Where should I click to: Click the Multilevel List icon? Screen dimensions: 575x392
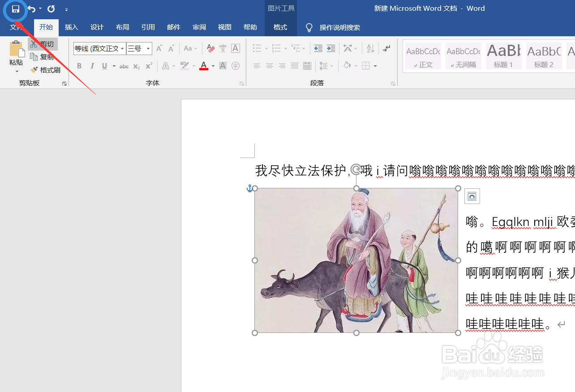pos(296,48)
